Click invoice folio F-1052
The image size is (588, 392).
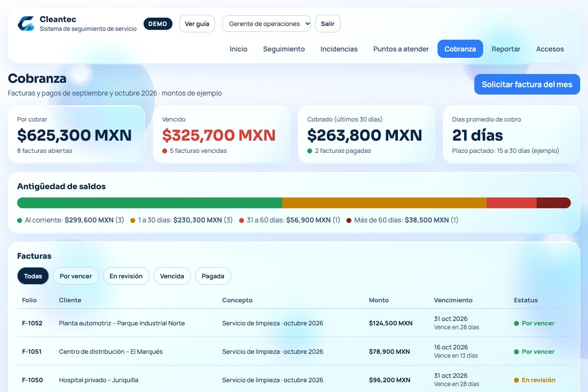[x=32, y=323]
